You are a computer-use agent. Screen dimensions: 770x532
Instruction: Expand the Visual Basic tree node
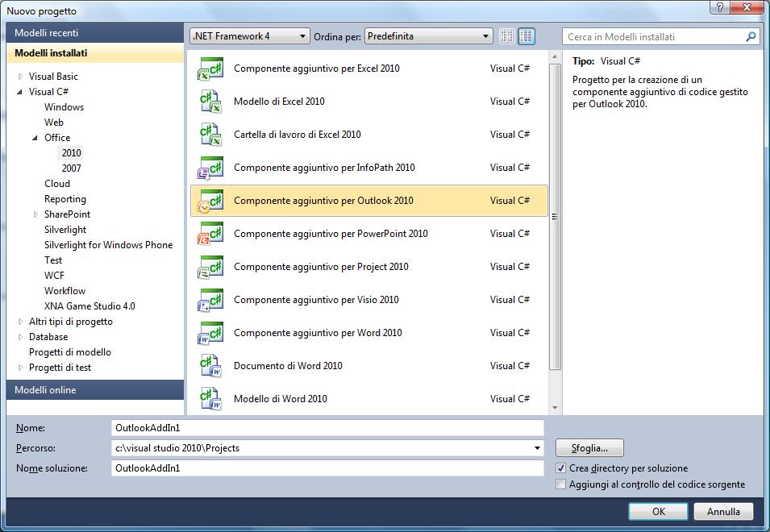tap(20, 77)
